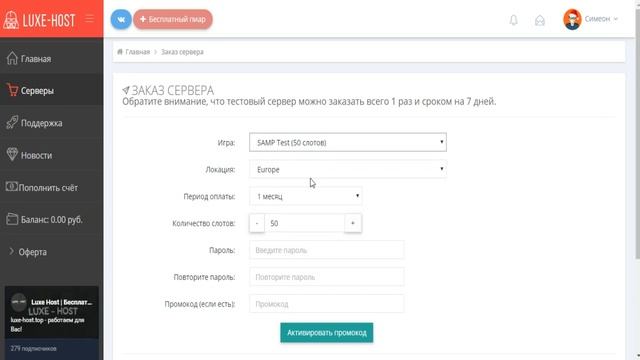Click the 279 подписчиков text in widget

point(33,349)
